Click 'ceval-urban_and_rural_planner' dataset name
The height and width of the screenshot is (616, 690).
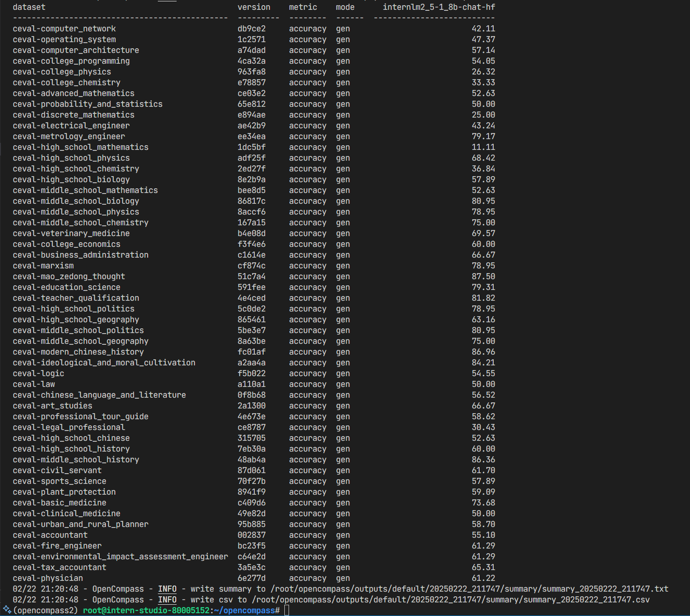[81, 524]
